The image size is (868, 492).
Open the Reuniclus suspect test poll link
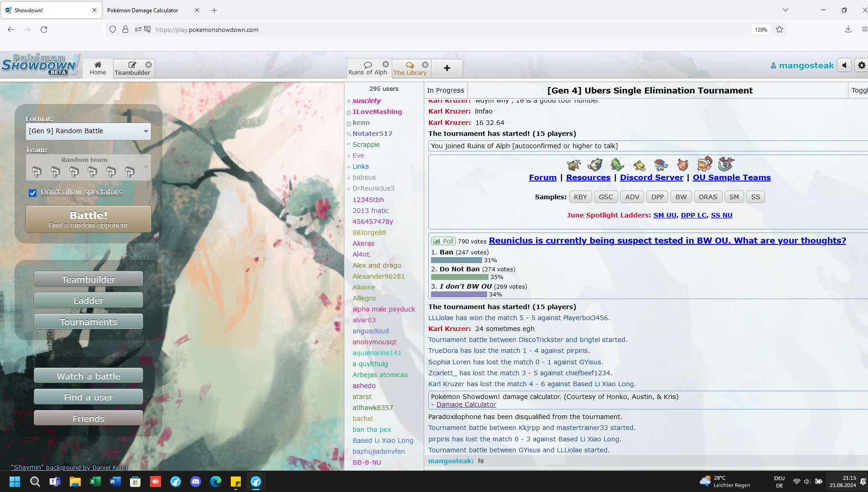(667, 241)
